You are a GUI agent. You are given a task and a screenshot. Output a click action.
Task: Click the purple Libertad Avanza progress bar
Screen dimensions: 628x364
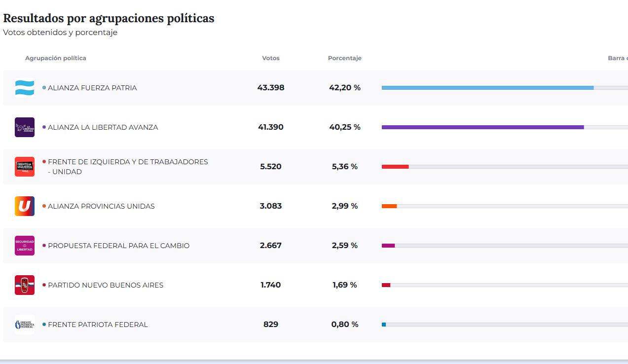482,127
